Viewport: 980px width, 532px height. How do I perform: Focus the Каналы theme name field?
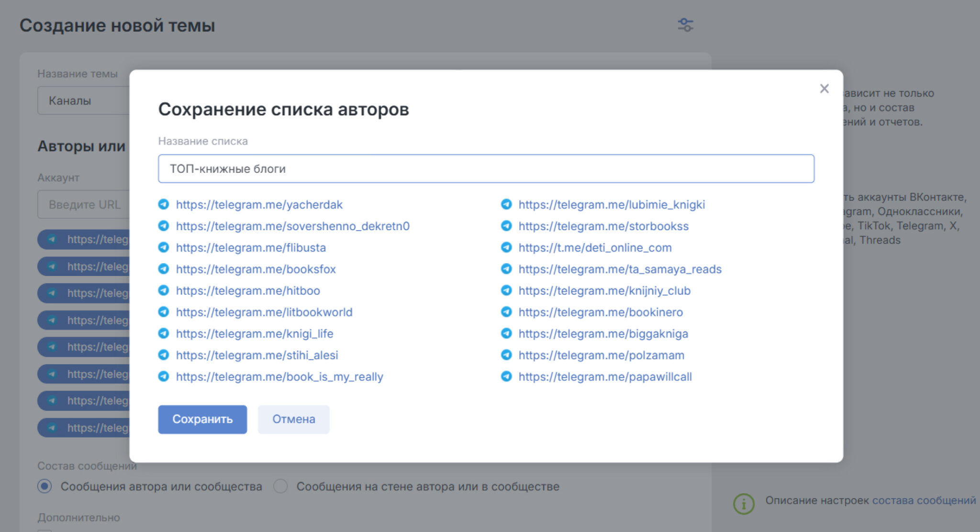84,100
